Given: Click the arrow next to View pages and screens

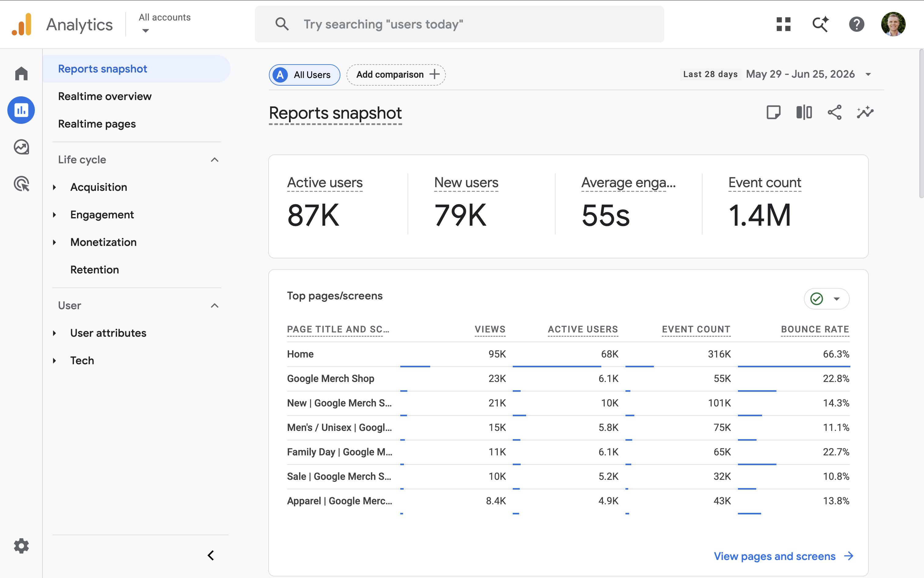Looking at the screenshot, I should click(849, 556).
